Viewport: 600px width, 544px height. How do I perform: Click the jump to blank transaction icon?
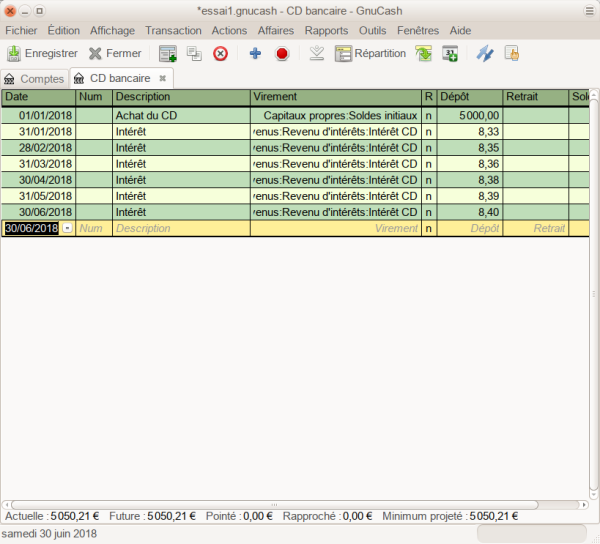316,53
